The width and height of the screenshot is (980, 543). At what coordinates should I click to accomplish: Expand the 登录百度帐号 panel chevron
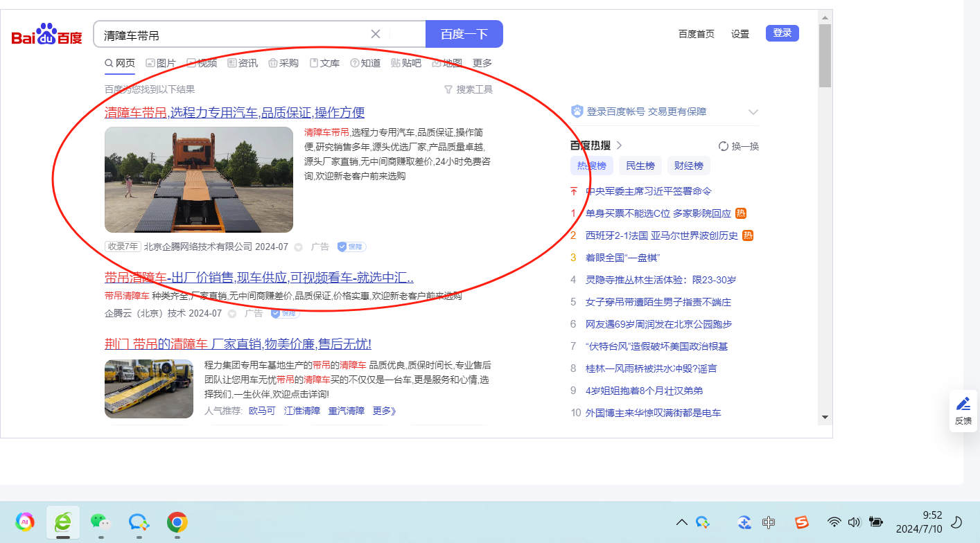753,112
